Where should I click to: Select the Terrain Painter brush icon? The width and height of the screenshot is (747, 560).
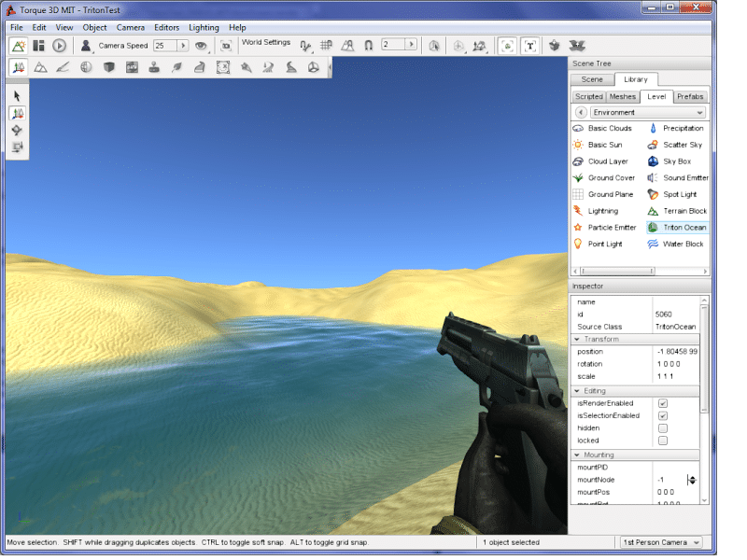coord(63,67)
